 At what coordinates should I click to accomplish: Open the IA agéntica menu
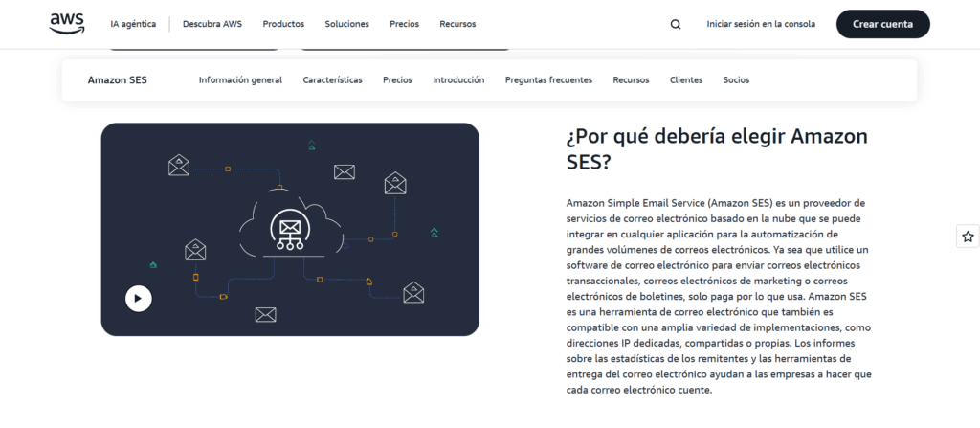click(133, 24)
